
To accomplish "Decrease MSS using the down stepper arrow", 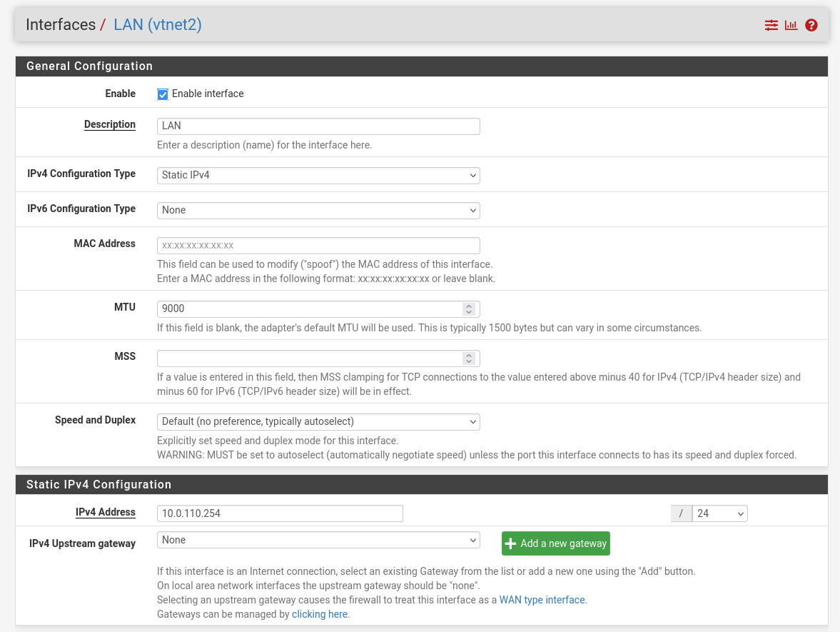I will pos(469,361).
